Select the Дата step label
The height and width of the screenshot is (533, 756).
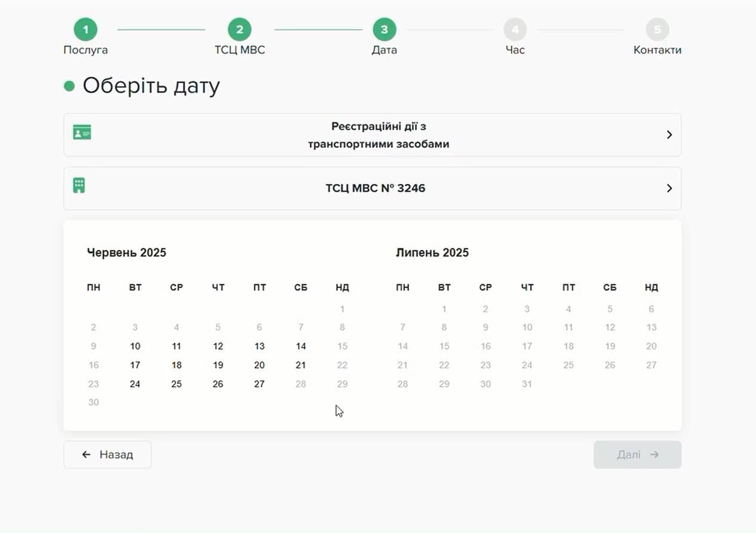[x=384, y=50]
